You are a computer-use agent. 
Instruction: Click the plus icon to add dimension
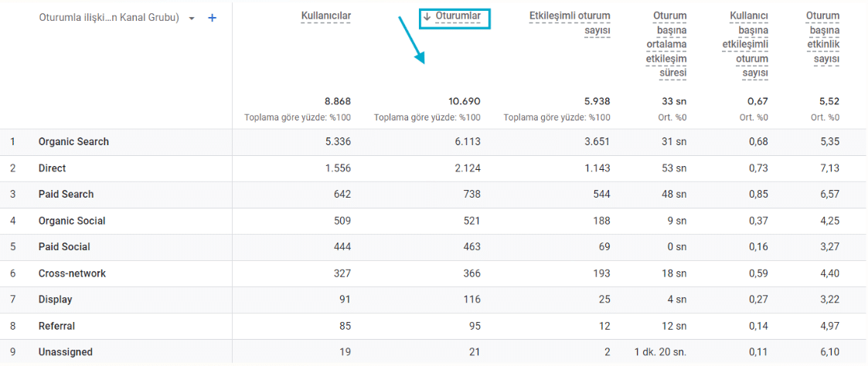coord(213,18)
